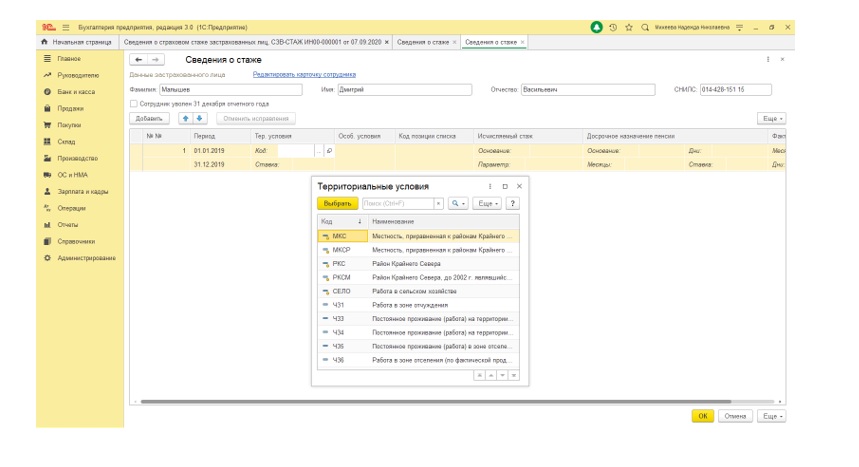Click the move row up arrow

[184, 118]
